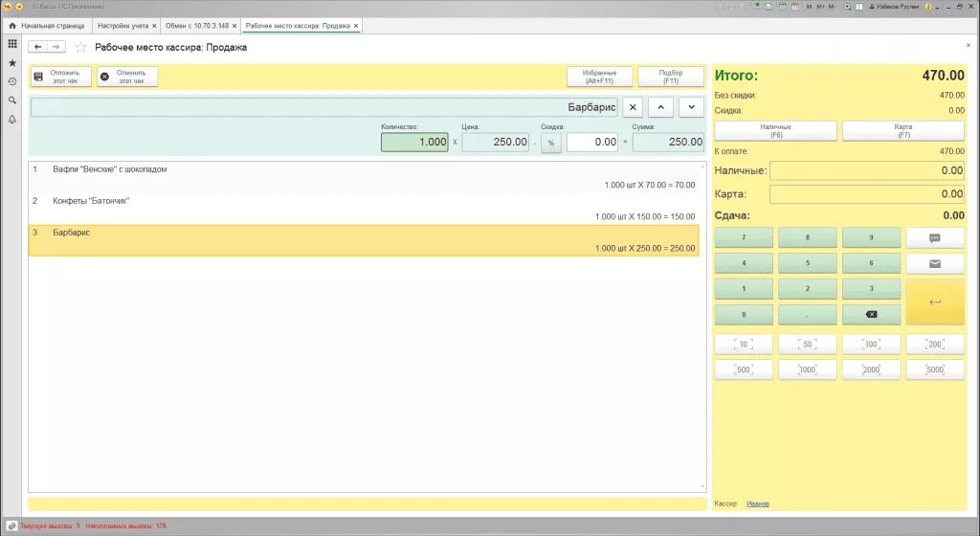Select row Конфеты "Батончик"
This screenshot has width=980, height=536.
pyautogui.click(x=364, y=209)
